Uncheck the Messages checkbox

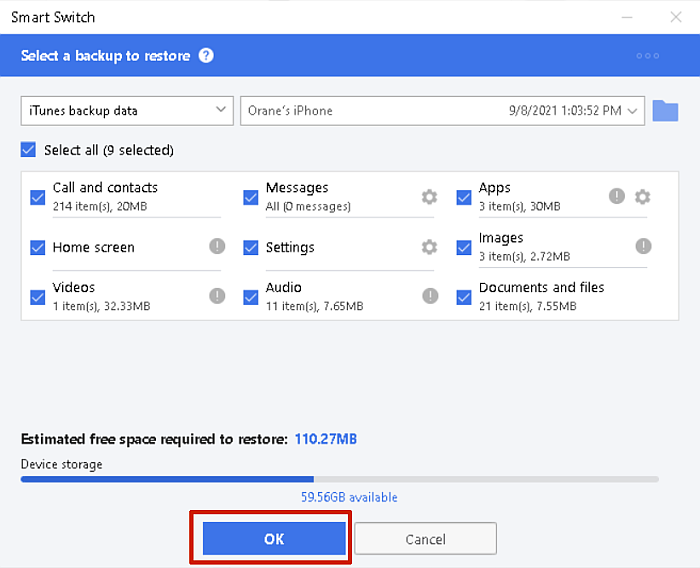250,197
